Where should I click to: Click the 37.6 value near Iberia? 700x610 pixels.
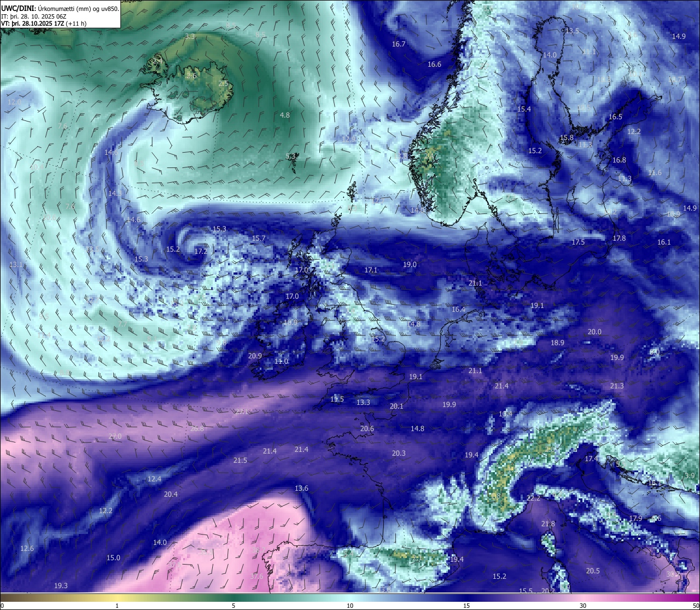click(x=256, y=577)
